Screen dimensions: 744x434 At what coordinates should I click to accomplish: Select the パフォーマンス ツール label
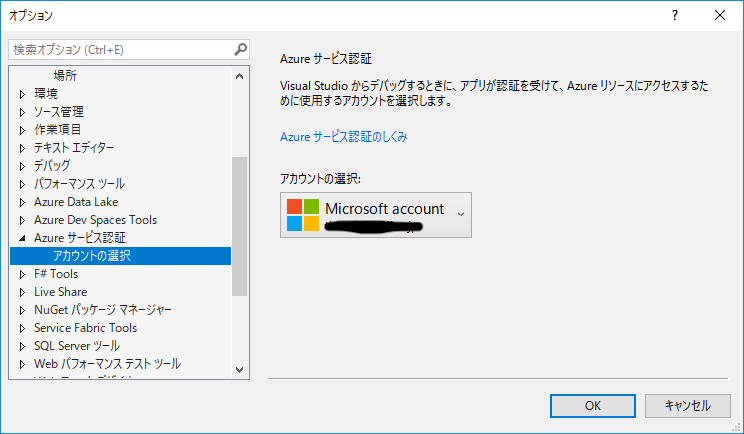click(x=79, y=184)
